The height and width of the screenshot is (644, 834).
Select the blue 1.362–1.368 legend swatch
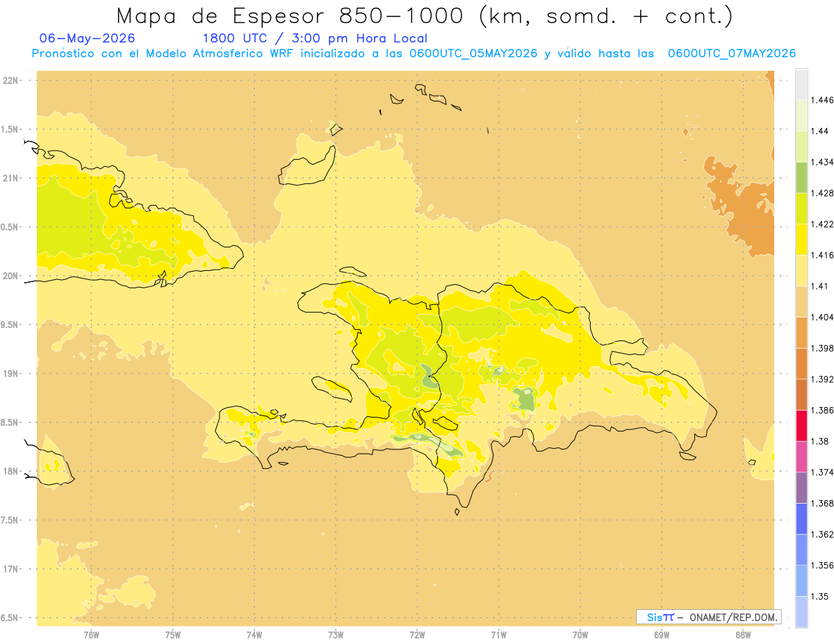(801, 518)
